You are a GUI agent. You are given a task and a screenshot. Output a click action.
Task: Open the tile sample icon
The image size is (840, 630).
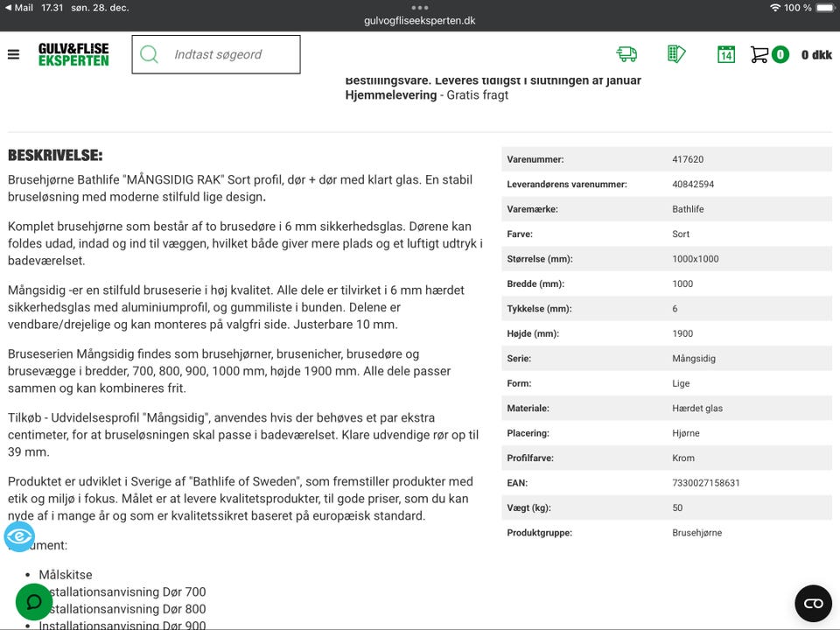(676, 54)
